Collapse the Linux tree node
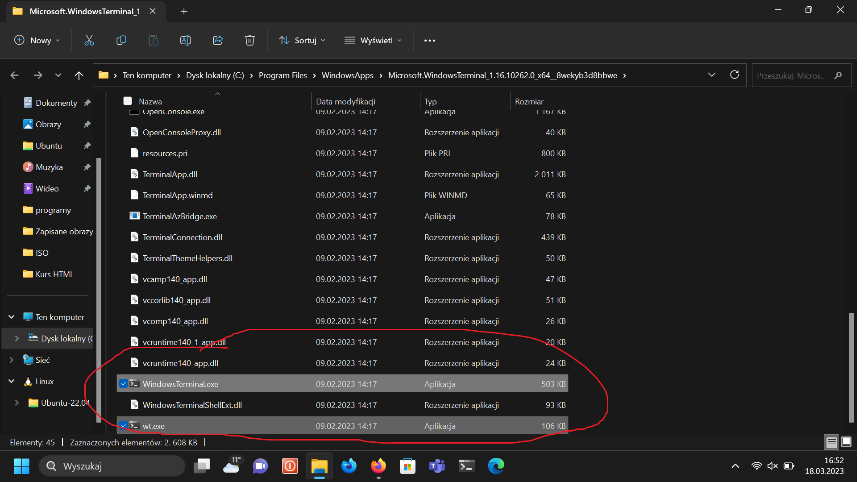The image size is (868, 482). (x=12, y=381)
